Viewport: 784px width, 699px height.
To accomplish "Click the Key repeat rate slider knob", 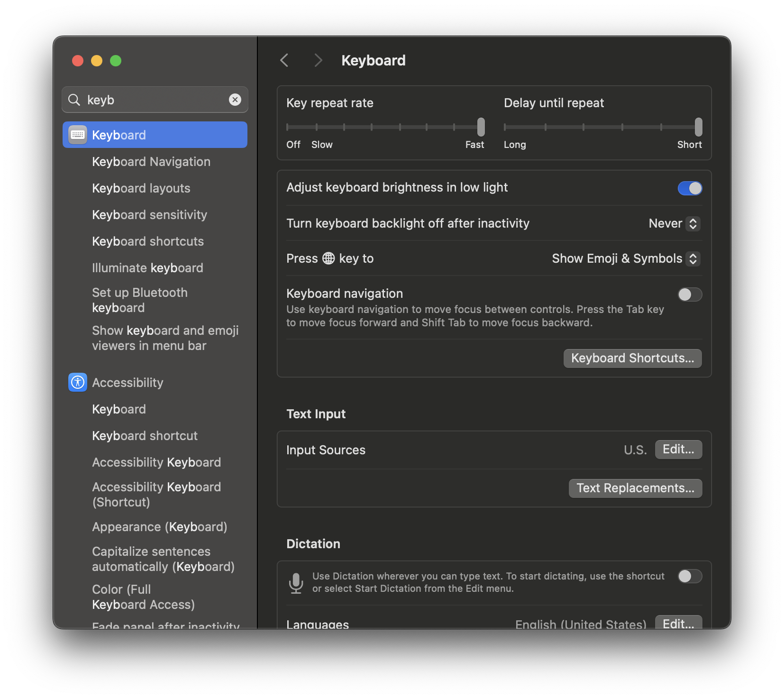I will (x=481, y=127).
